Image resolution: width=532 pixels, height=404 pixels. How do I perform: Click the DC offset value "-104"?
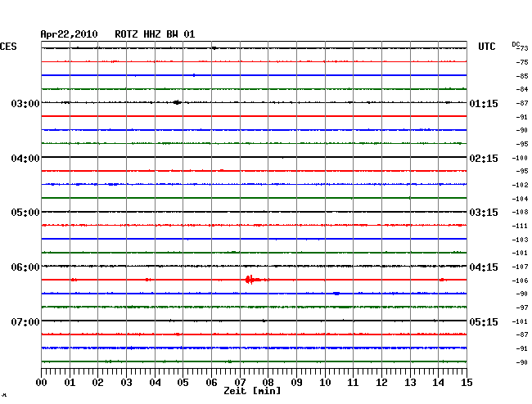(520, 199)
